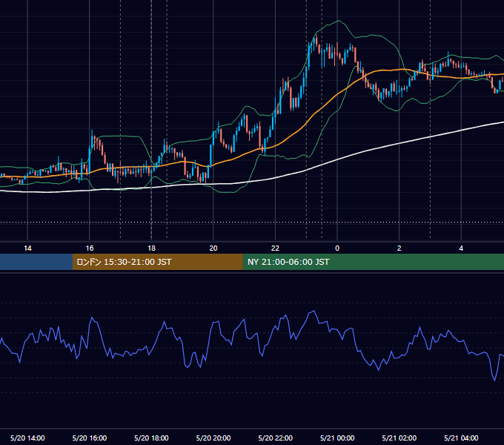The height and width of the screenshot is (445, 504).
Task: Click the 5/20 20:00 date label
Action: click(213, 438)
